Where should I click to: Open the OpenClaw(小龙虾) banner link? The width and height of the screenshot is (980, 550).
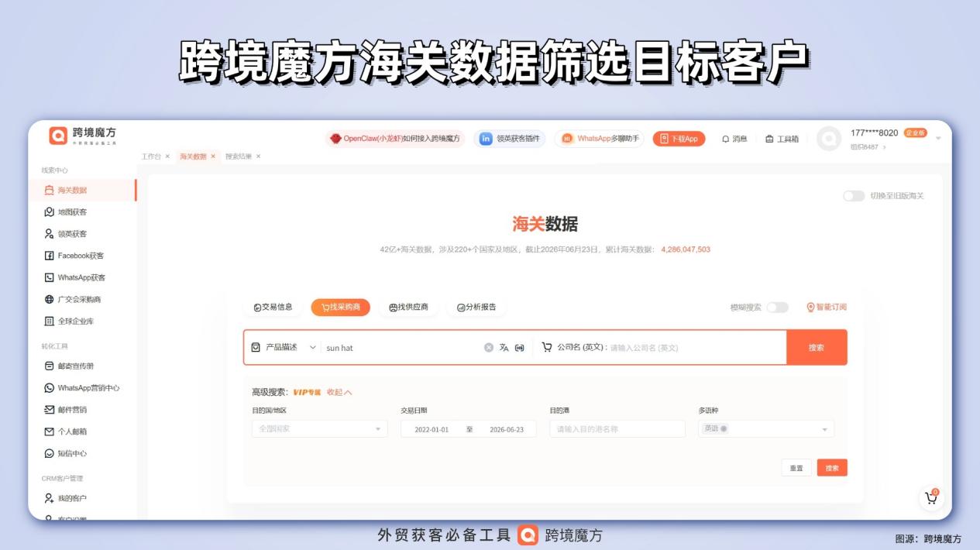point(395,139)
